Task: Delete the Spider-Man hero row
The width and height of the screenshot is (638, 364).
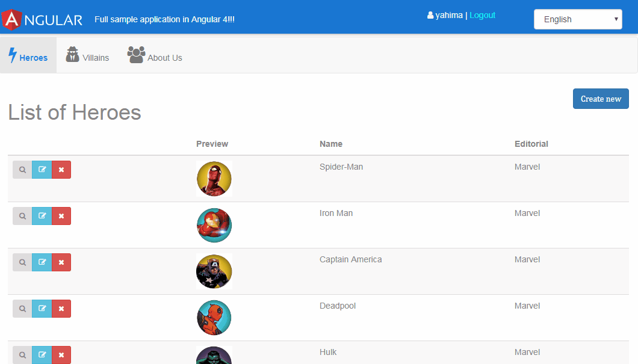Action: [61, 170]
